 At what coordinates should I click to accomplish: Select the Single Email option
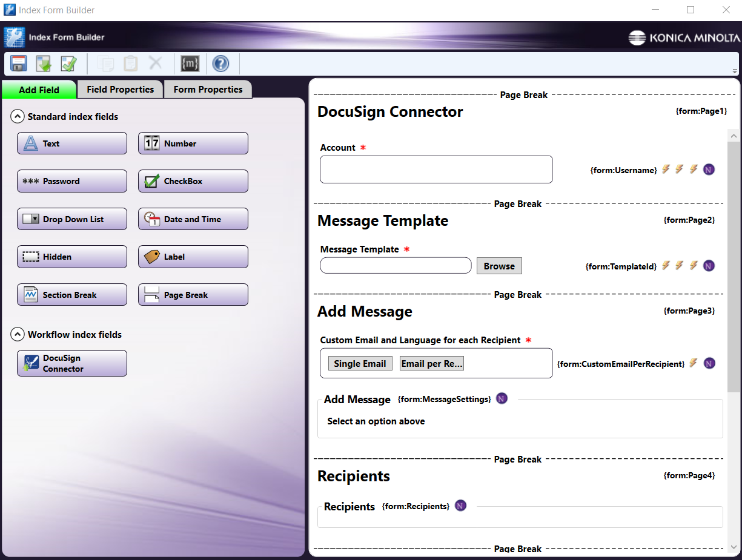(x=360, y=363)
